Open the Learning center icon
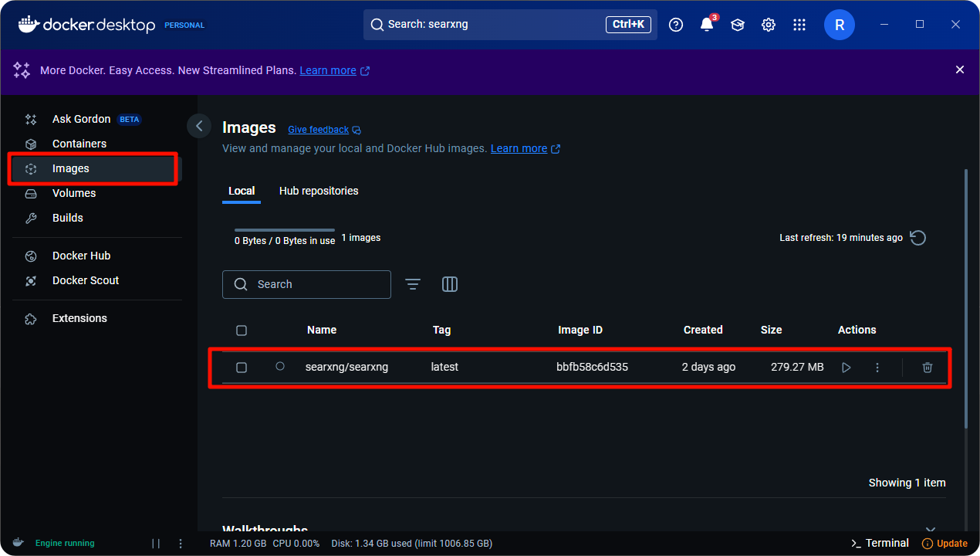This screenshot has width=980, height=556. [737, 25]
